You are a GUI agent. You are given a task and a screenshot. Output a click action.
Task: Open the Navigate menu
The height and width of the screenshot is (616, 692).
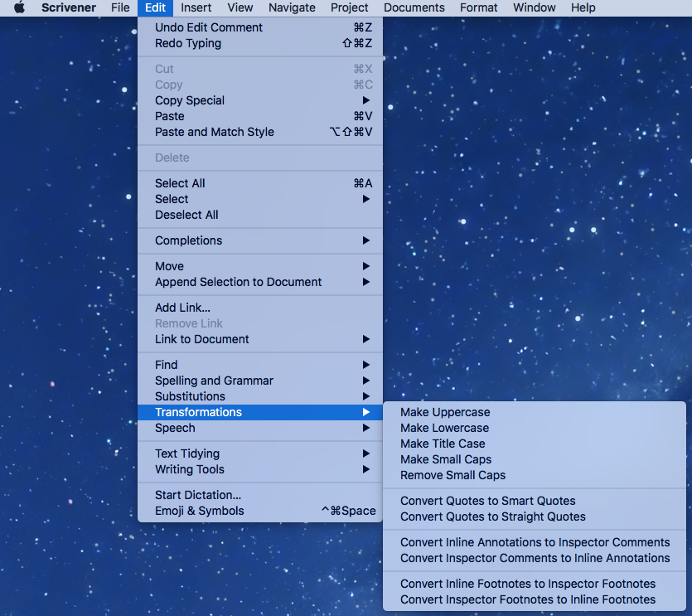[292, 7]
